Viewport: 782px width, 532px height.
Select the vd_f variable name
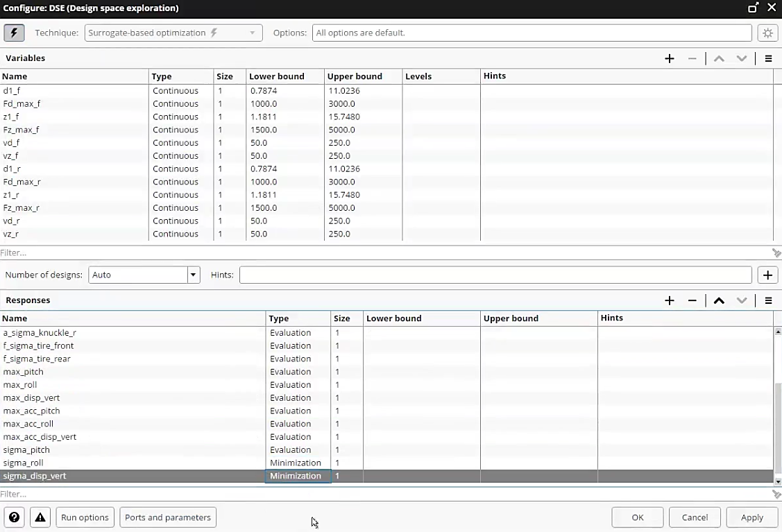coord(12,143)
